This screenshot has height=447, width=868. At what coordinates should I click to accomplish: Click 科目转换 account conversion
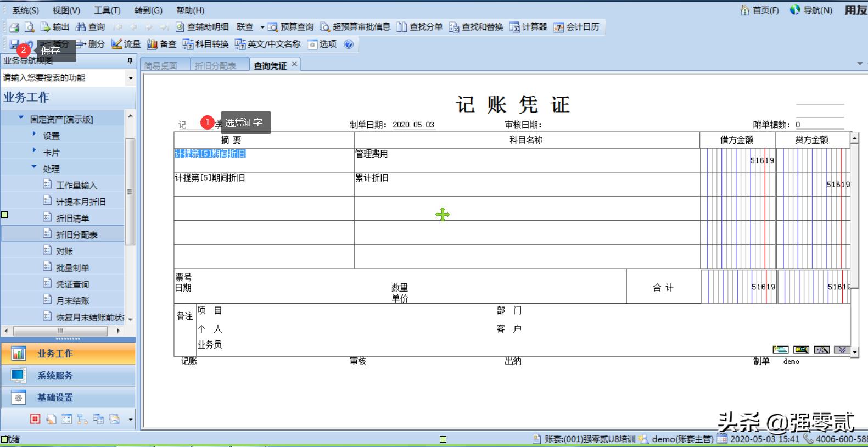coord(206,44)
